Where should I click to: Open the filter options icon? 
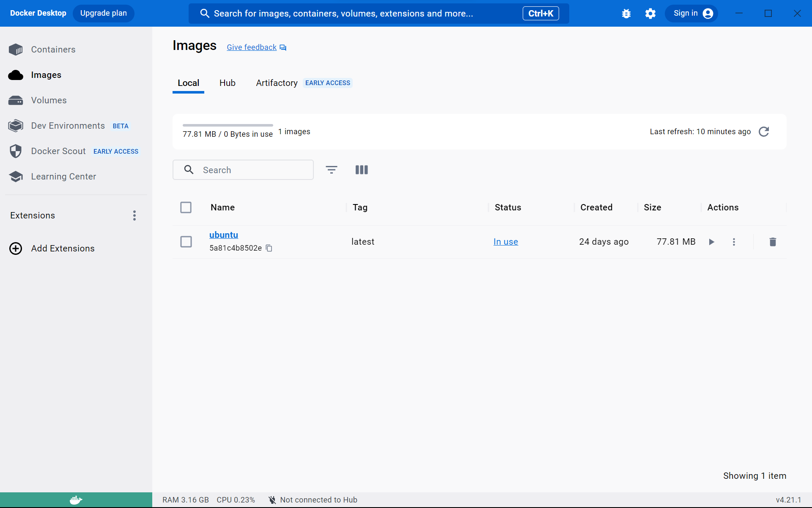332,170
